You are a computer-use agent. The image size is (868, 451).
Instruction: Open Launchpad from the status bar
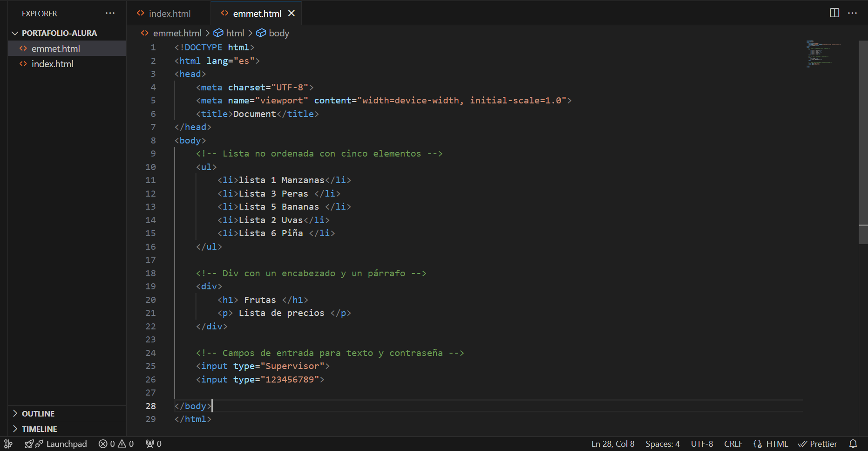click(x=56, y=444)
